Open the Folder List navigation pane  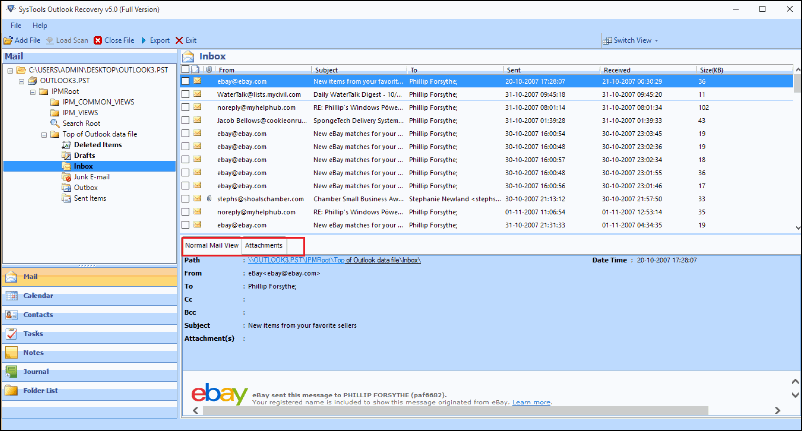click(x=90, y=391)
